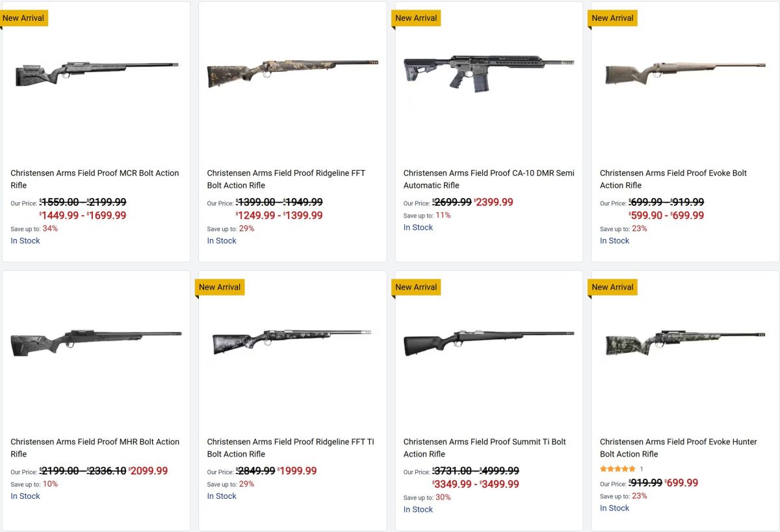Open the Ridgeline FFT TI rifle image
Screen dimensions: 780x532
pos(292,342)
